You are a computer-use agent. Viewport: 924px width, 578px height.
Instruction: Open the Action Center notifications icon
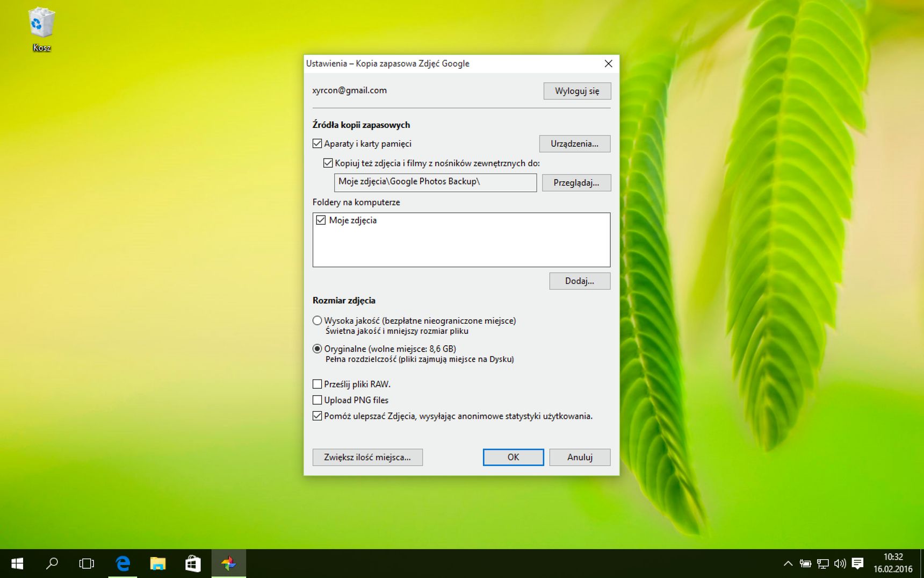pyautogui.click(x=857, y=563)
